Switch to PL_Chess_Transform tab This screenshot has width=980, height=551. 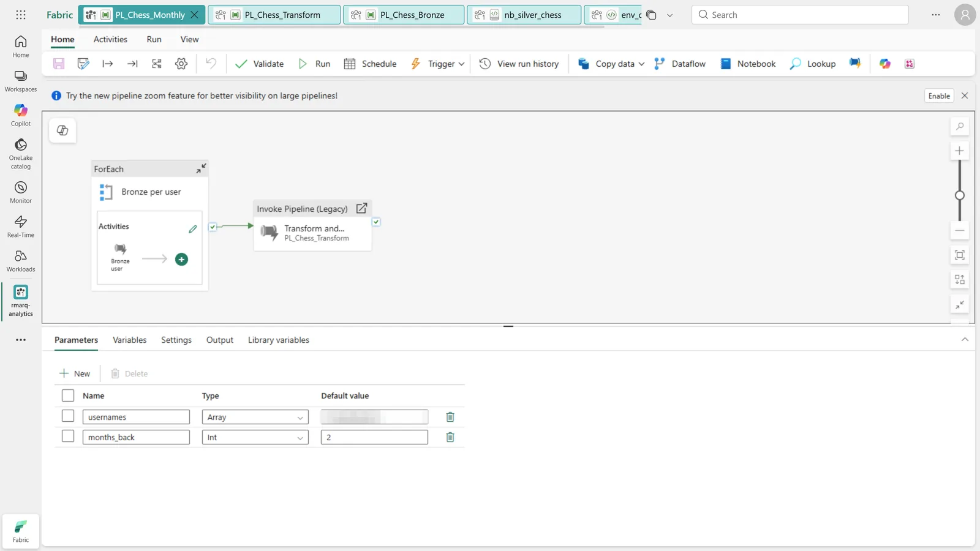[274, 15]
